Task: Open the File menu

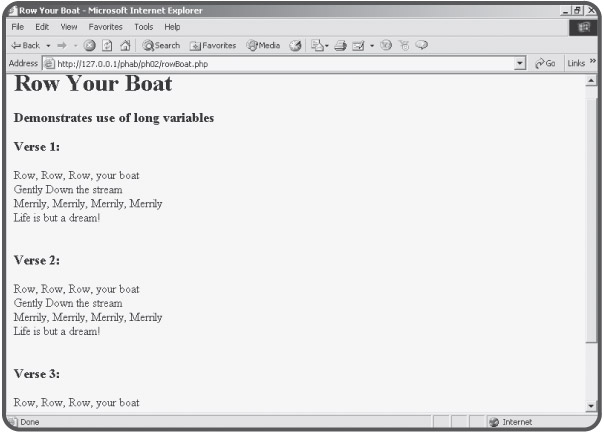Action: pos(17,26)
